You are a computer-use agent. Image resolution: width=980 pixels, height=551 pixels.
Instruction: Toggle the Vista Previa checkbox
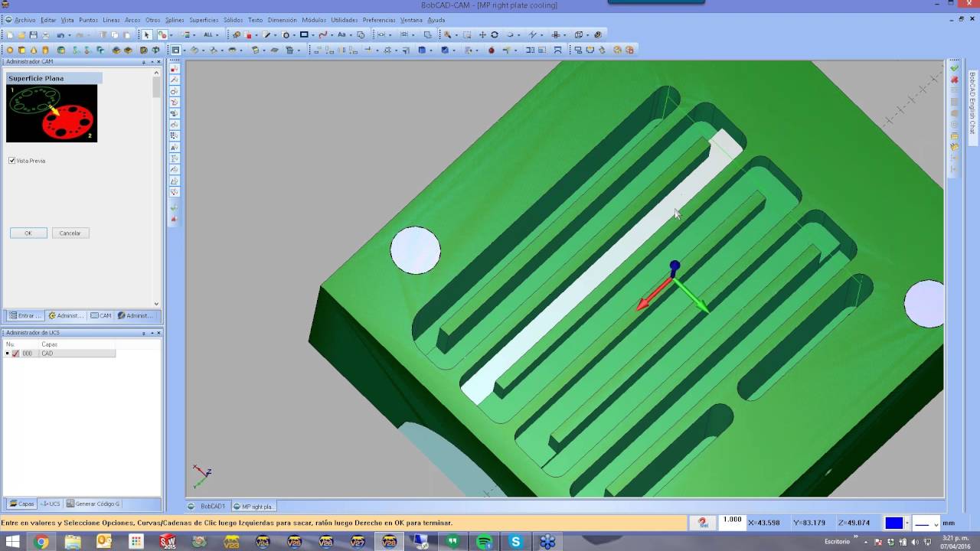click(x=11, y=161)
